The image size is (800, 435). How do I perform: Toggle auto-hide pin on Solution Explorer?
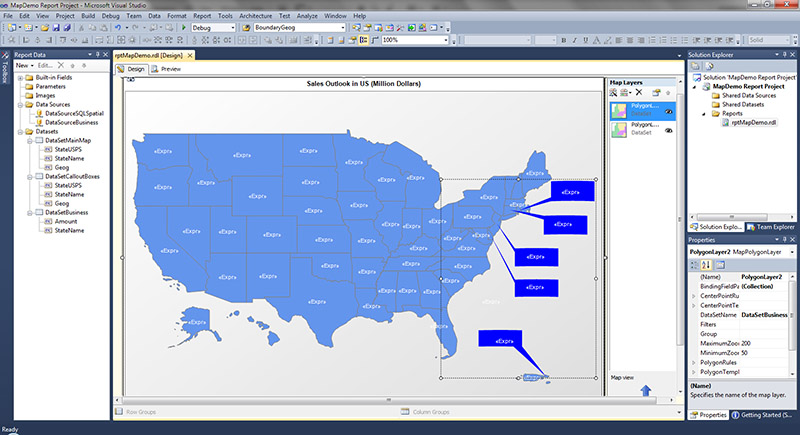pyautogui.click(x=785, y=55)
